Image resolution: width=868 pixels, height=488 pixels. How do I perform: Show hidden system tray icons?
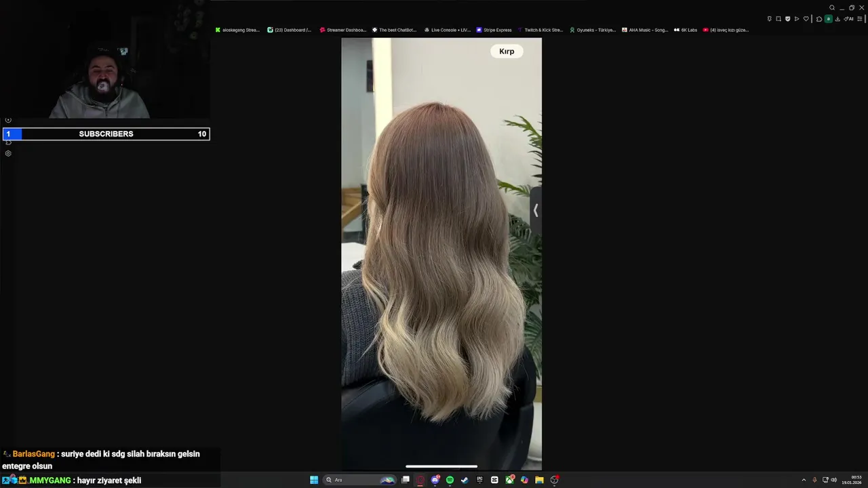804,480
